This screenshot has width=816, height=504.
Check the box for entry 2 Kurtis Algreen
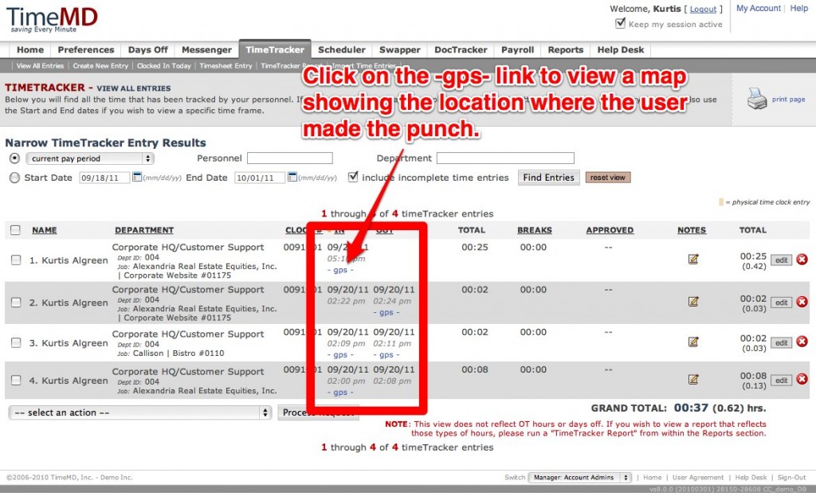pos(16,303)
